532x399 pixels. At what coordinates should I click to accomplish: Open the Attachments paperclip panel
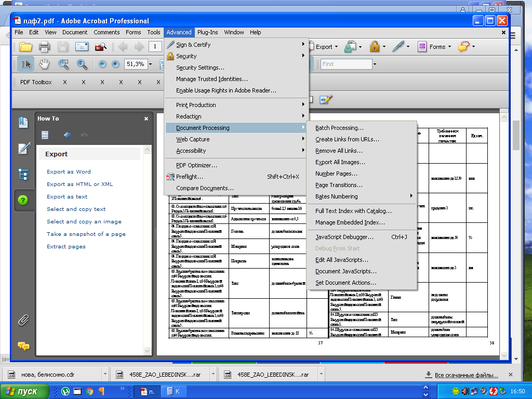coord(23,320)
